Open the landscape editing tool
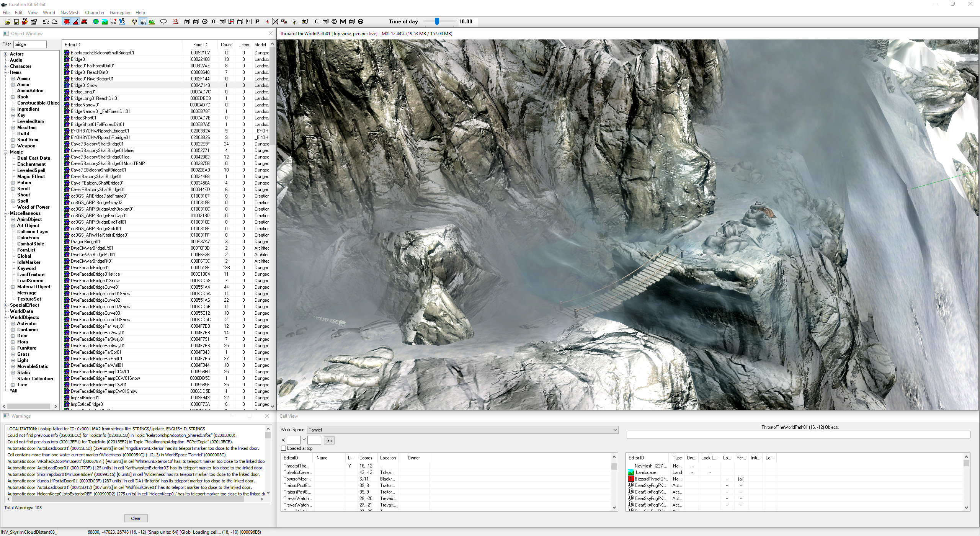 pos(104,22)
